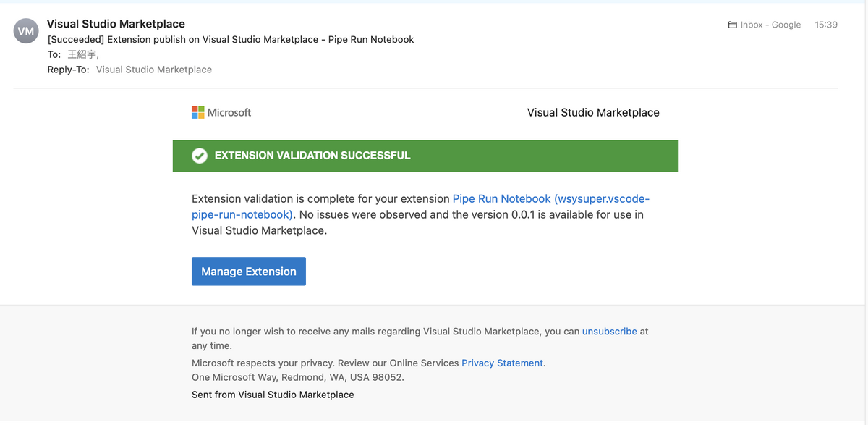Image resolution: width=868 pixels, height=425 pixels.
Task: Click the Inbox - Google mailbox label
Action: [x=770, y=25]
